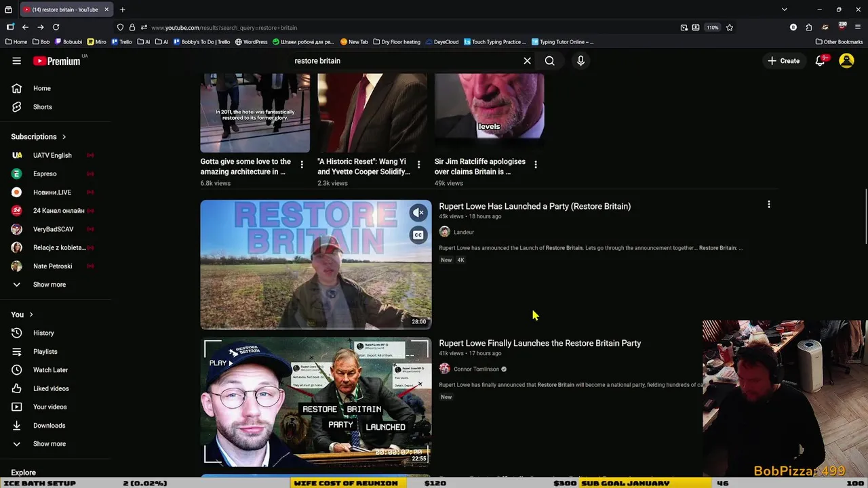The image size is (868, 488).
Task: Click the YouTube Premium logo
Action: click(x=57, y=61)
